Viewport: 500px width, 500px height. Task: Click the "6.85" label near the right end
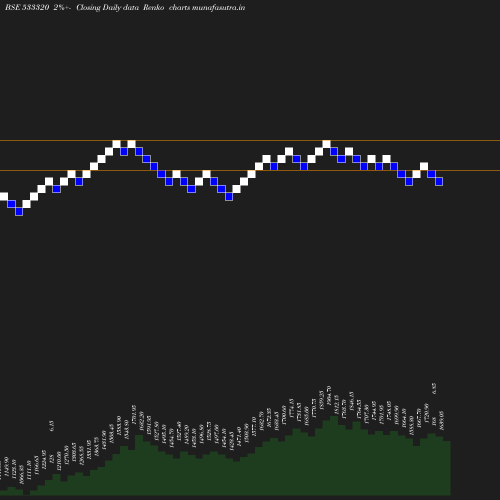434,388
